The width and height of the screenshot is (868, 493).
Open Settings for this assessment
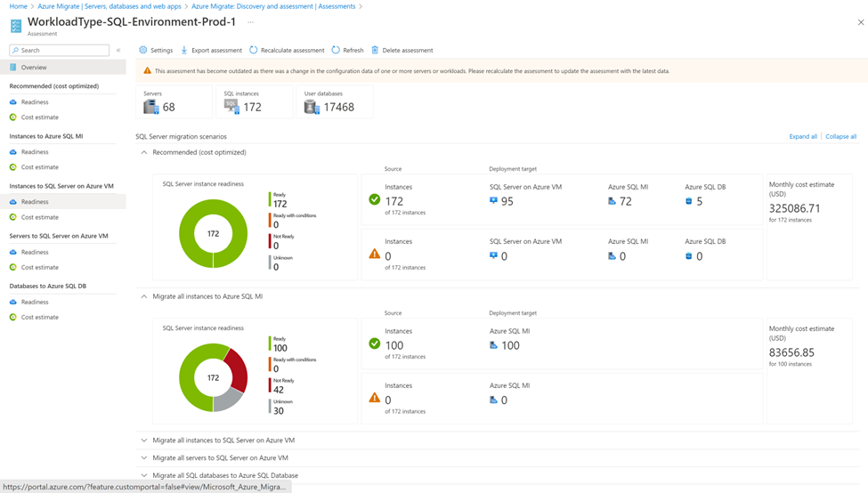[x=156, y=50]
